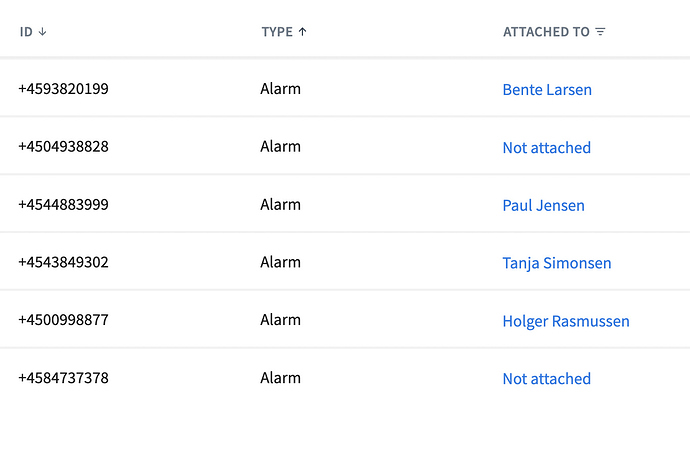690x459 pixels.
Task: Click Alarm type in Holger Rasmussen's row
Action: [x=280, y=320]
